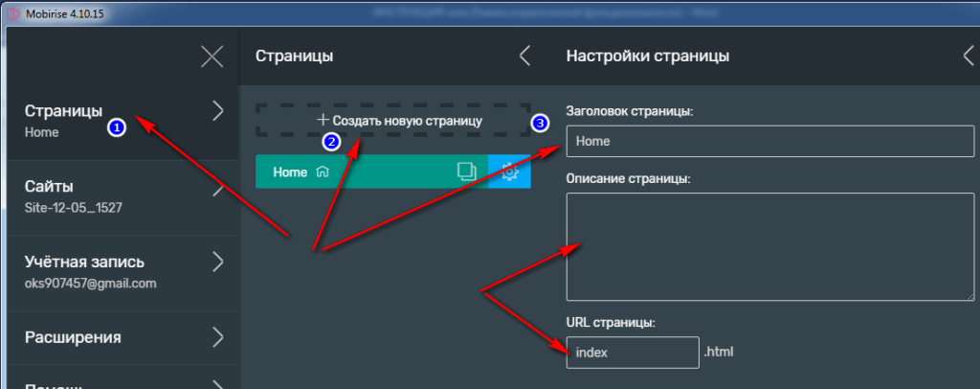
Task: Click the home icon beside Home
Action: coord(323,172)
